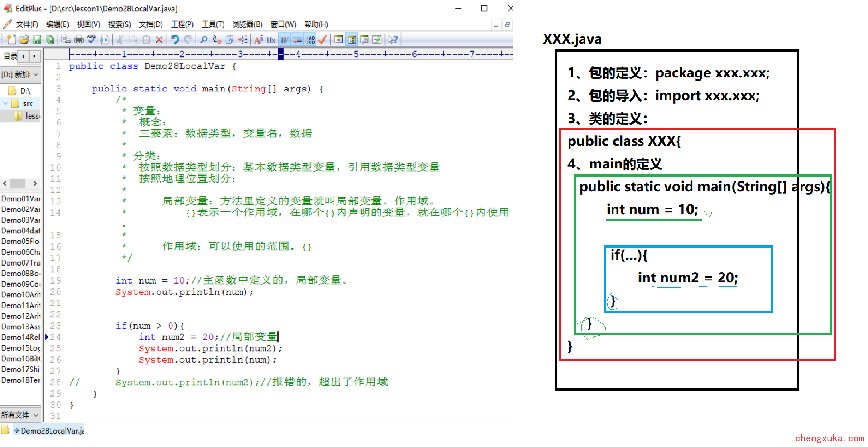This screenshot has height=447, width=868.
Task: Toggle the Auto Indent button
Action: click(x=297, y=40)
